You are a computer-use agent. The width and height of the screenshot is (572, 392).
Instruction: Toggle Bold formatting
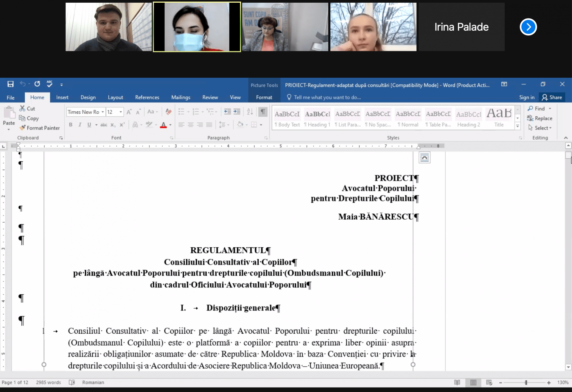click(71, 125)
